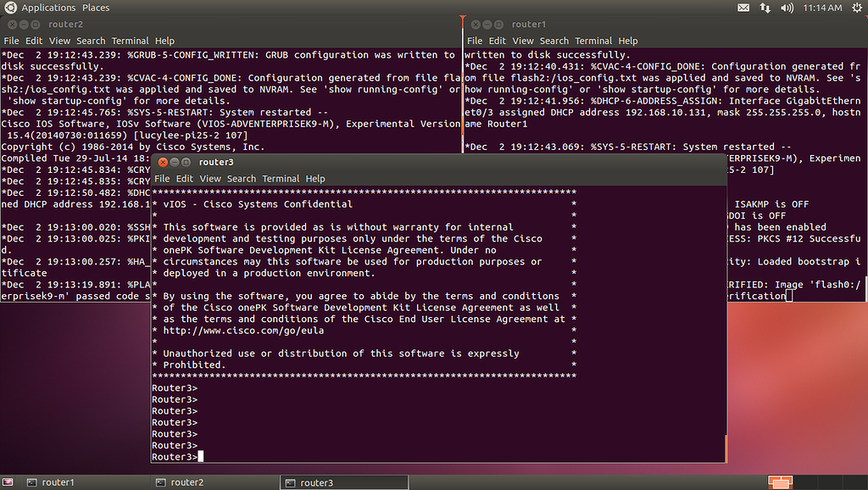
Task: Open View menu in router3 window
Action: (210, 179)
